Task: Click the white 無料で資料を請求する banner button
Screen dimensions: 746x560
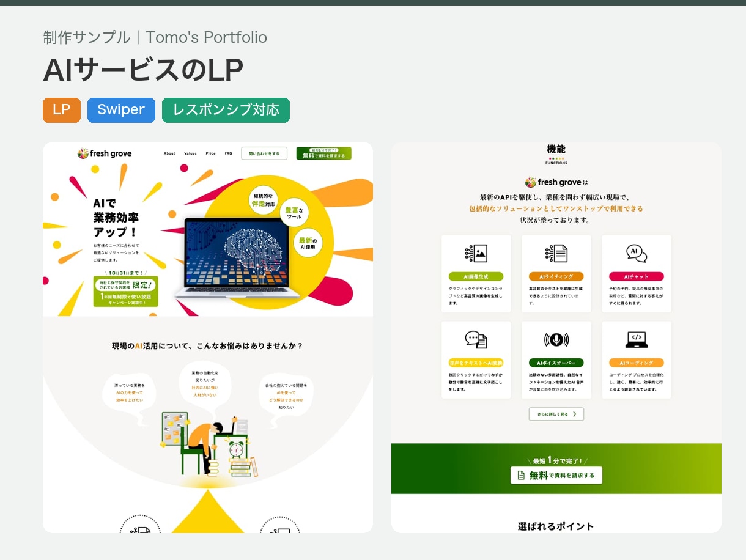Action: click(556, 475)
